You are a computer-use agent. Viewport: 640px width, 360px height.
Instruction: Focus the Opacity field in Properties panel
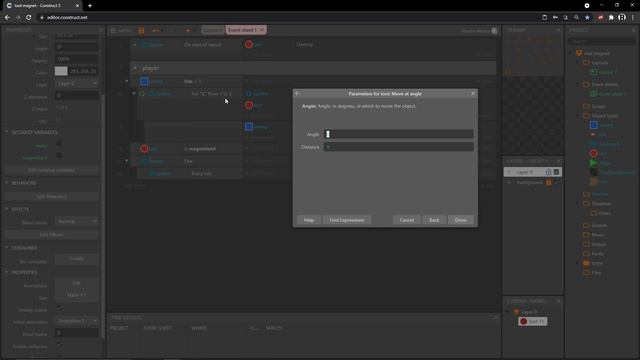77,59
